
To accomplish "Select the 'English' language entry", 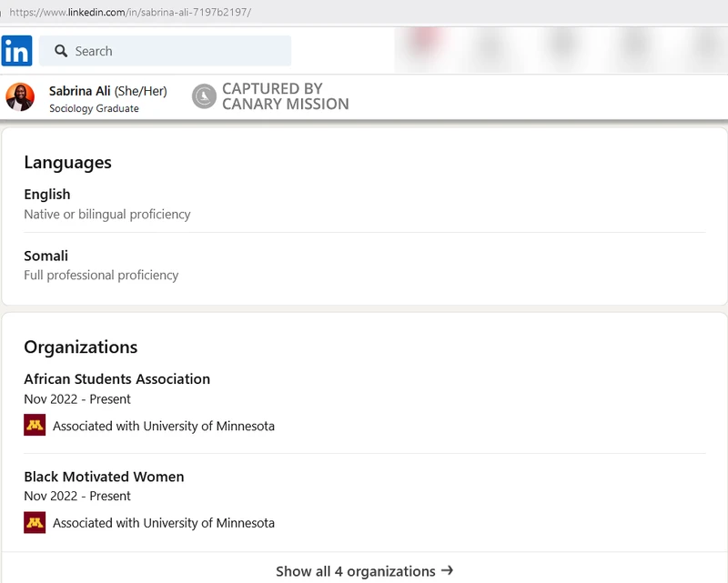I will [47, 195].
